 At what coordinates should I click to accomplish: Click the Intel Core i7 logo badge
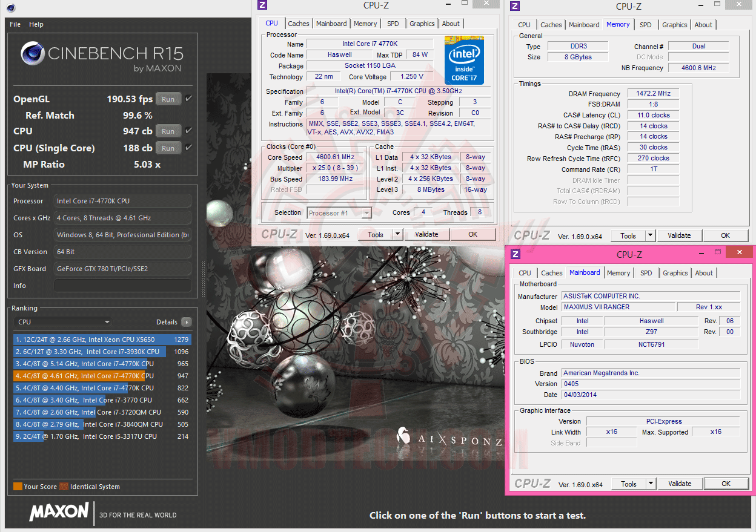point(465,59)
